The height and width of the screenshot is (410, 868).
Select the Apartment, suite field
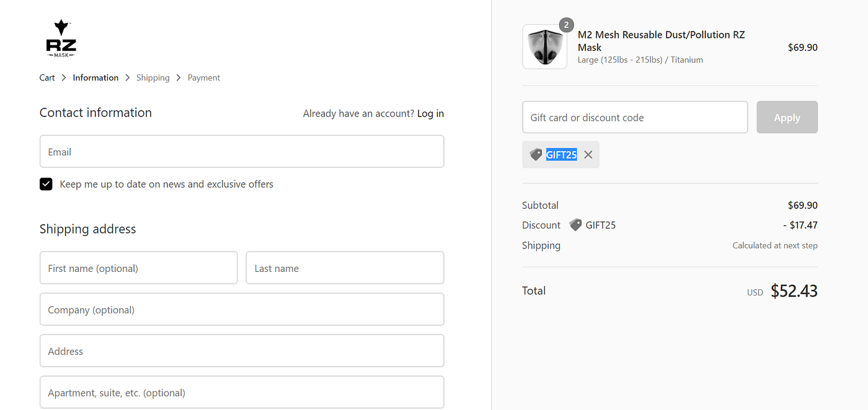(242, 393)
